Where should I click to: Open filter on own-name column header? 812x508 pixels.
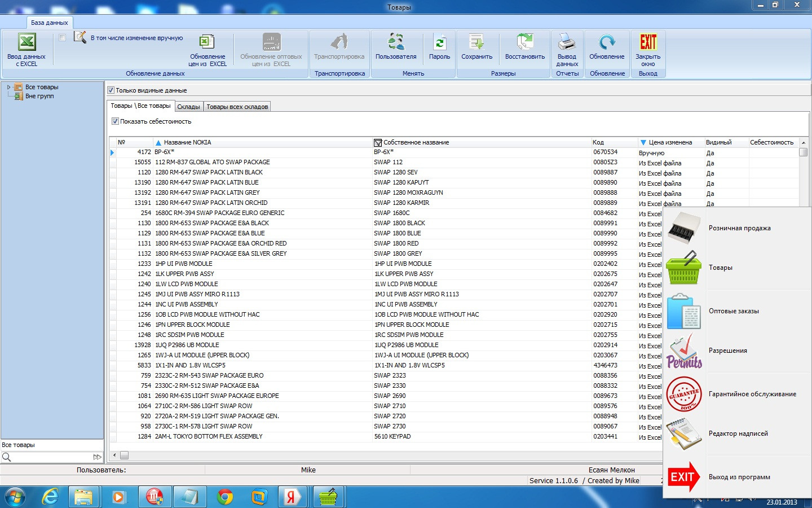click(378, 142)
